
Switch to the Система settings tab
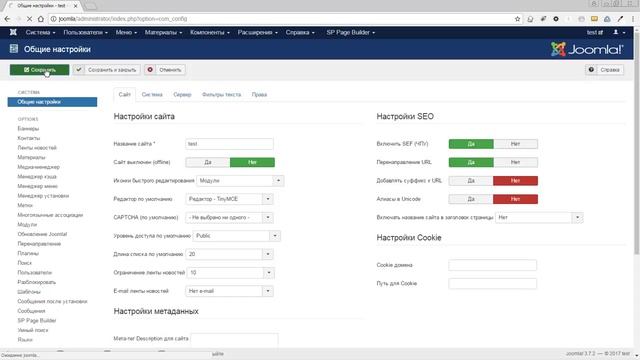tap(152, 94)
